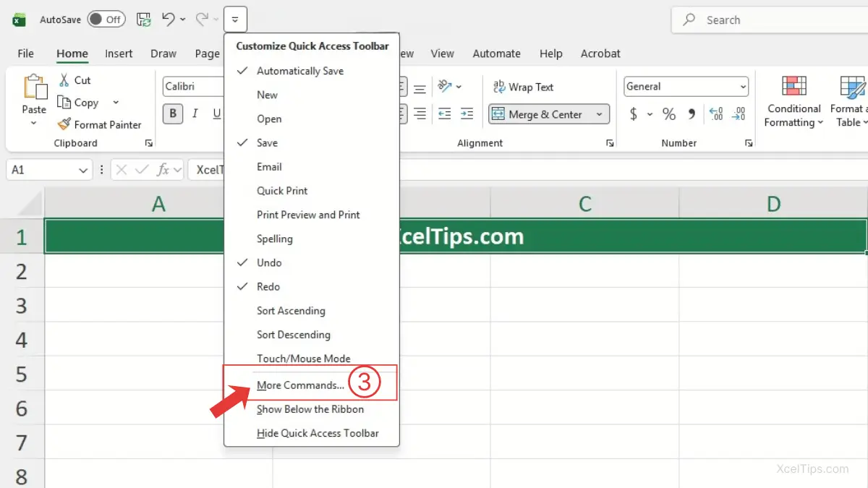Image resolution: width=868 pixels, height=488 pixels.
Task: Toggle the AutoSave switch
Action: pos(106,20)
